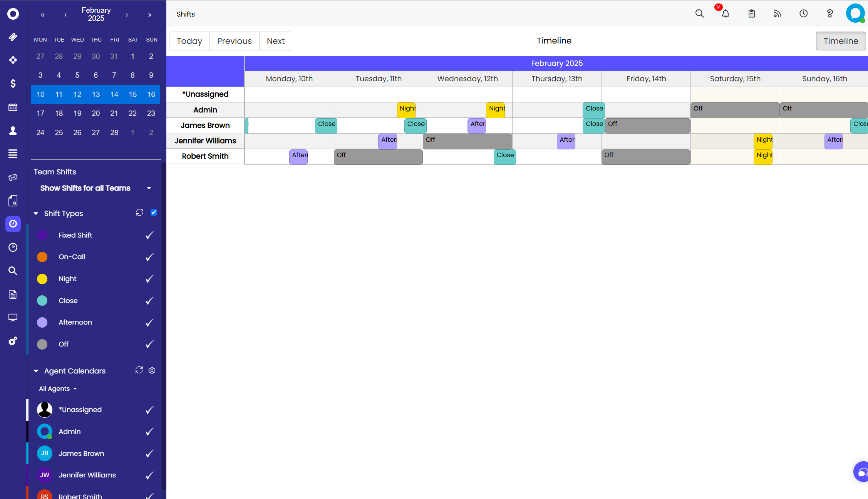The height and width of the screenshot is (499, 868).
Task: Open the settings gears icon in sidebar
Action: click(x=13, y=341)
